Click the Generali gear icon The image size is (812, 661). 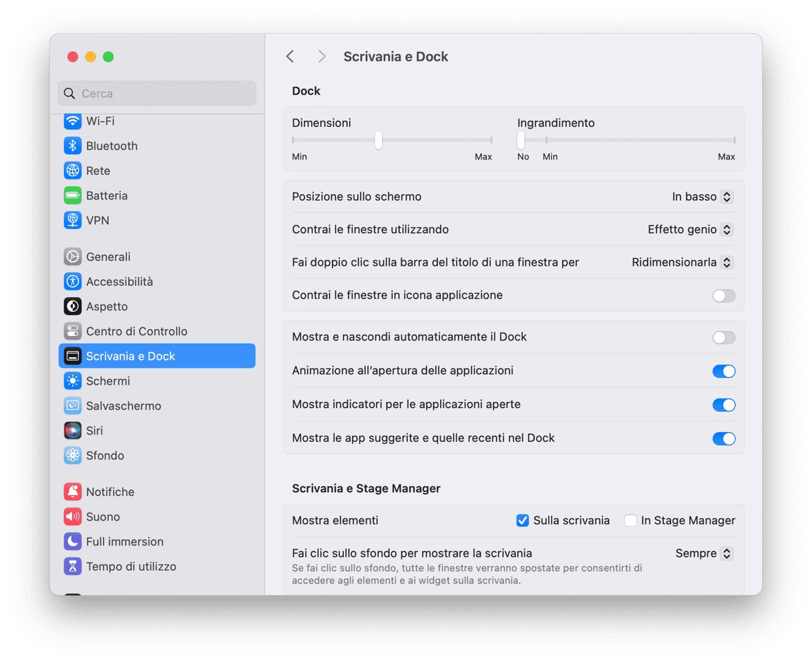73,256
